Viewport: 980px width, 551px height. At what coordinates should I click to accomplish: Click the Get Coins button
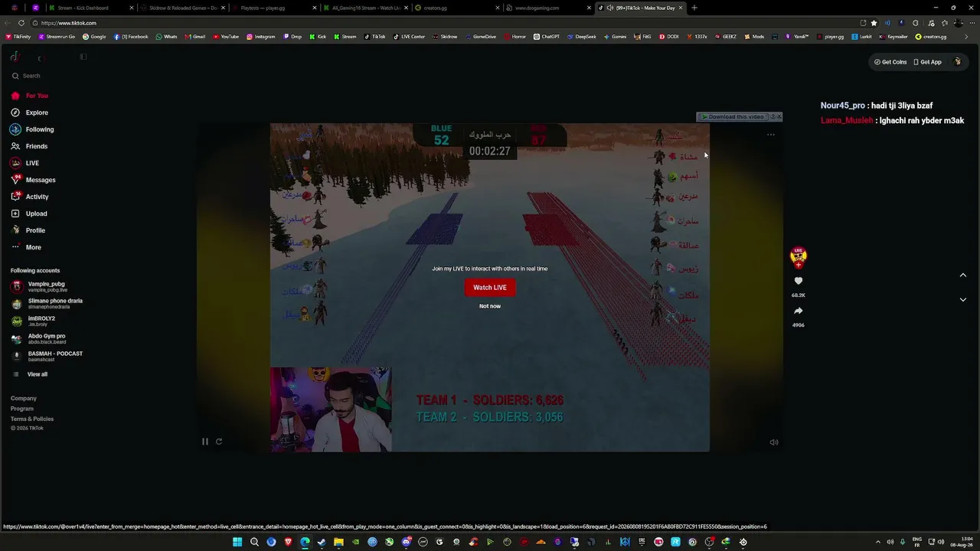click(x=890, y=62)
